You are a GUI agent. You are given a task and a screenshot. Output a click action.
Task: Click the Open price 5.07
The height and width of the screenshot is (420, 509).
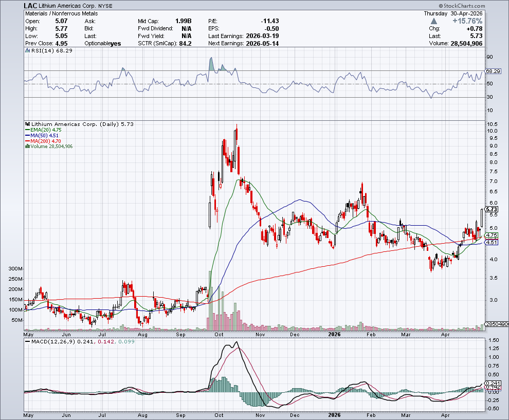point(61,21)
